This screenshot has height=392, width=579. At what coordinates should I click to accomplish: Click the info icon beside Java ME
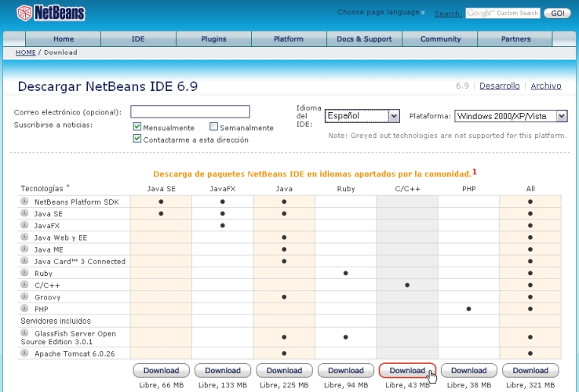(24, 249)
